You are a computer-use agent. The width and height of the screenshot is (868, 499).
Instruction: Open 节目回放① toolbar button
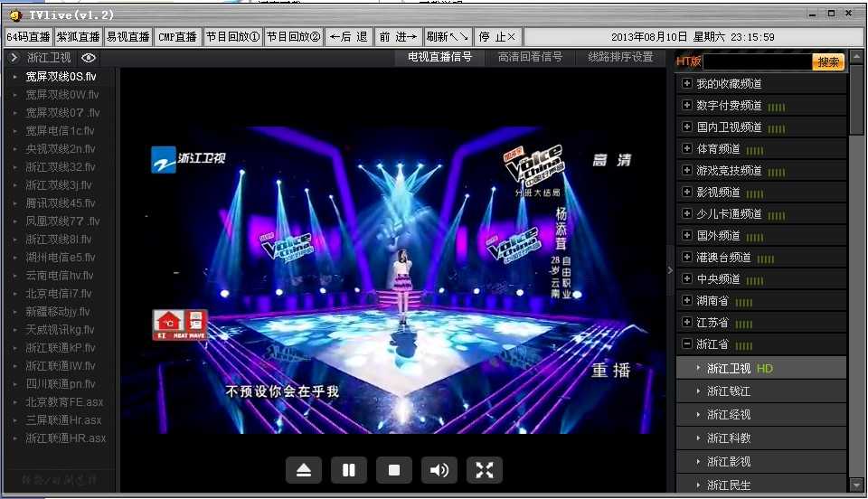(x=233, y=37)
